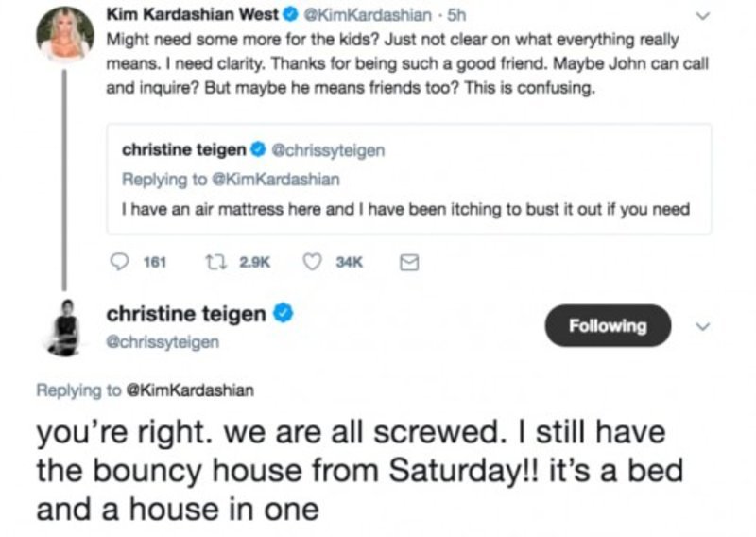Click the reply speech bubble icon
This screenshot has width=756, height=537.
tap(121, 266)
